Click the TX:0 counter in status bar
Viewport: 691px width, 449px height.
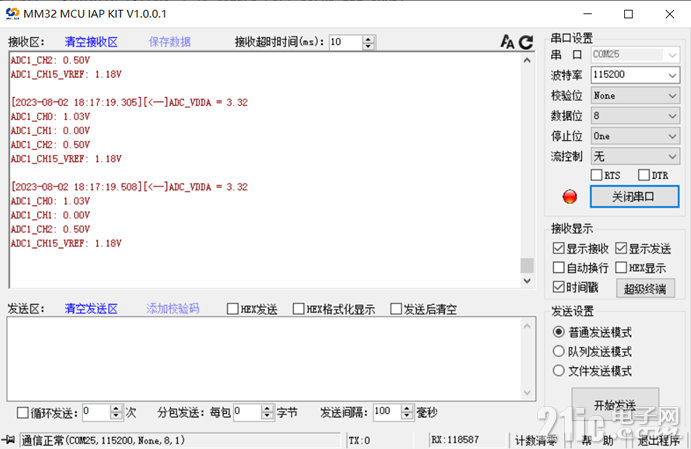point(359,440)
